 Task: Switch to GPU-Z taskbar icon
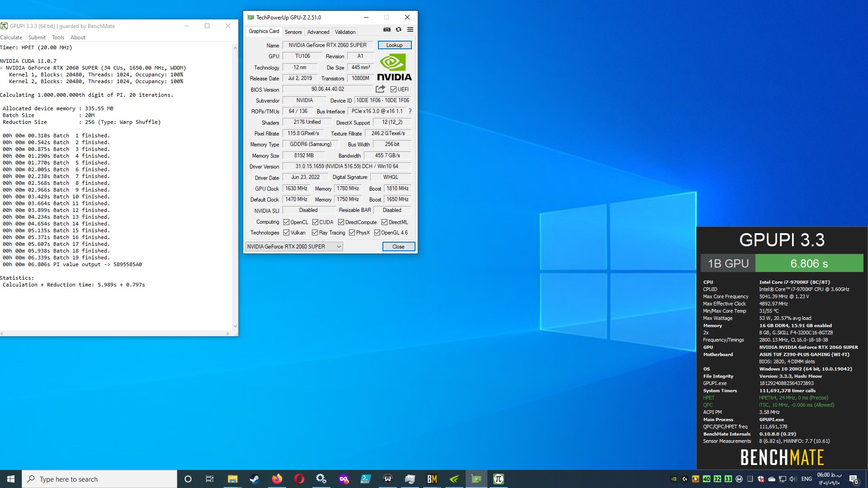(x=476, y=479)
